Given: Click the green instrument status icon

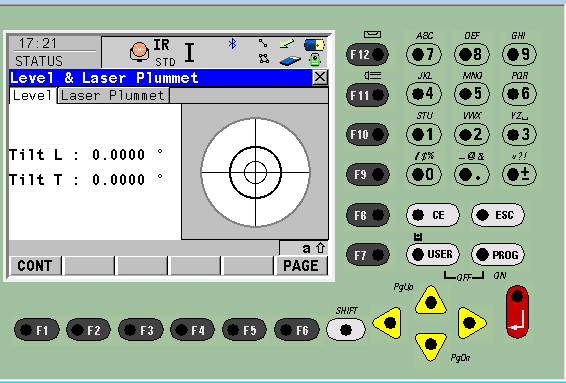Looking at the screenshot, I should point(315,60).
